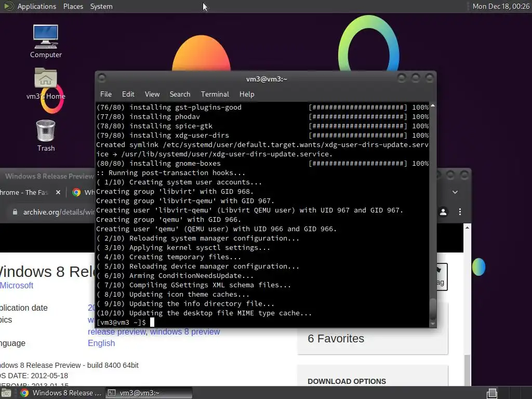
Task: Click the terminal scrollbar up arrow
Action: [433, 106]
